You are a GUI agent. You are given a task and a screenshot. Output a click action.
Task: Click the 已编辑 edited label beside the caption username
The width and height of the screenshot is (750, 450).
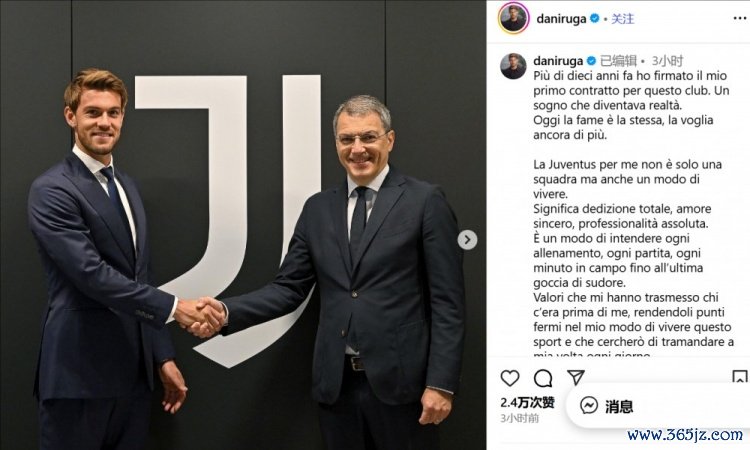[x=618, y=61]
